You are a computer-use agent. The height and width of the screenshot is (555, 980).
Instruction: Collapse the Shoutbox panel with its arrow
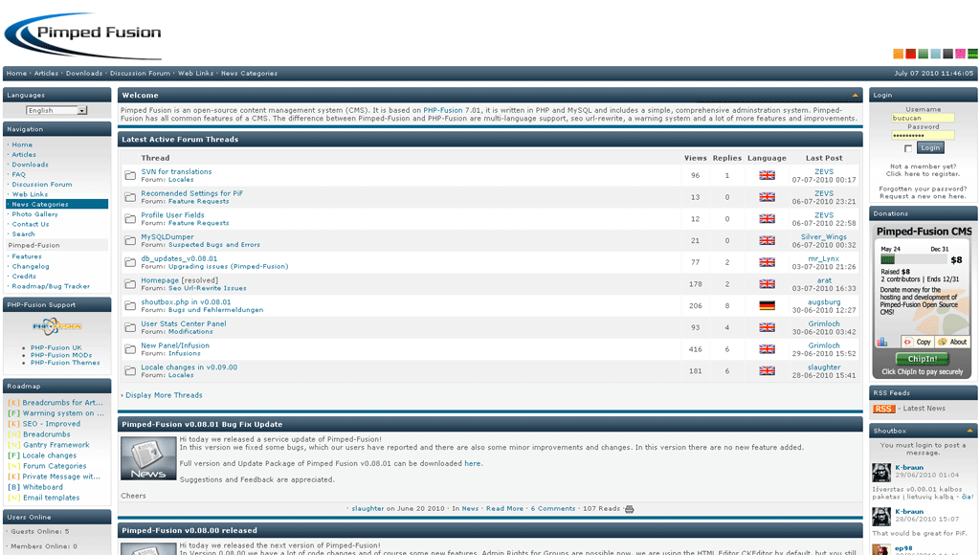pyautogui.click(x=969, y=431)
